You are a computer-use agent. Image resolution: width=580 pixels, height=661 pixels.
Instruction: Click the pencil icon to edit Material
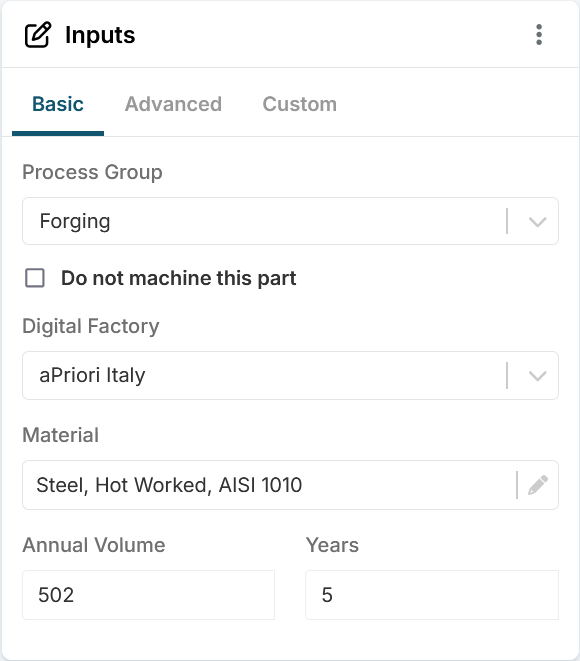click(538, 485)
